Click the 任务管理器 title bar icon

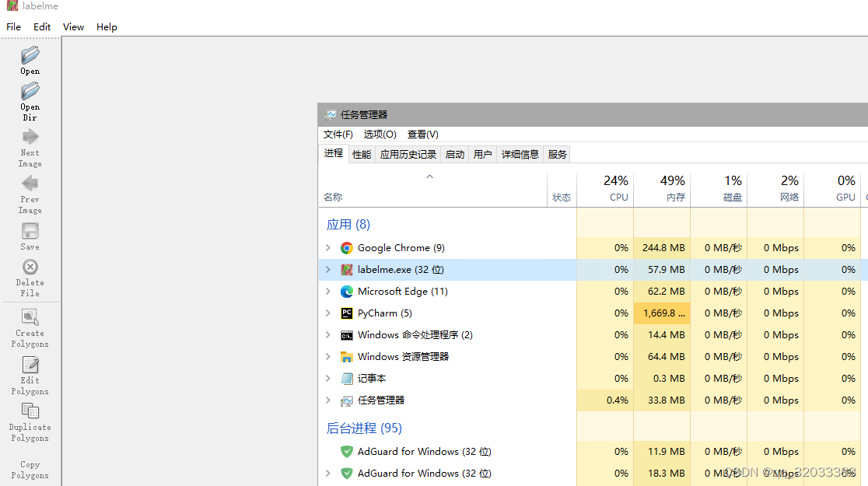(331, 114)
